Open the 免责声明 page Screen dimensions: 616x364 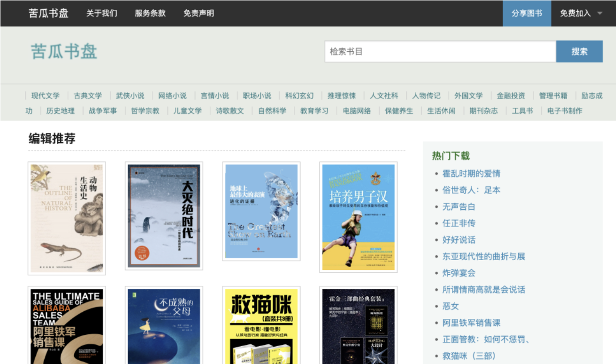coord(198,13)
